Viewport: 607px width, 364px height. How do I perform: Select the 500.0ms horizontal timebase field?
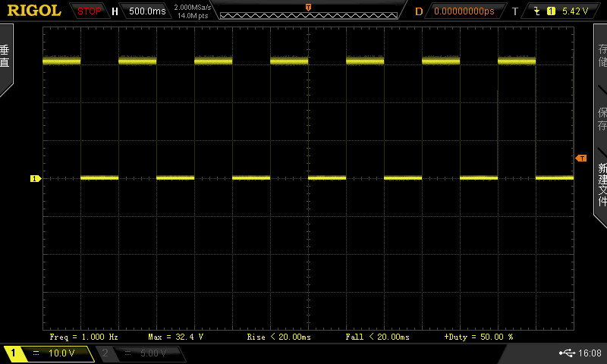(x=146, y=11)
